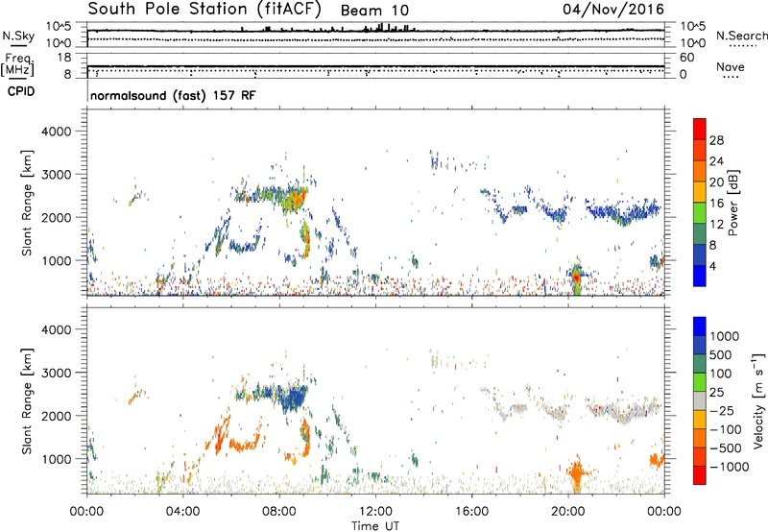
Task: Click the 'N.Sky' legend label
Action: (x=18, y=36)
